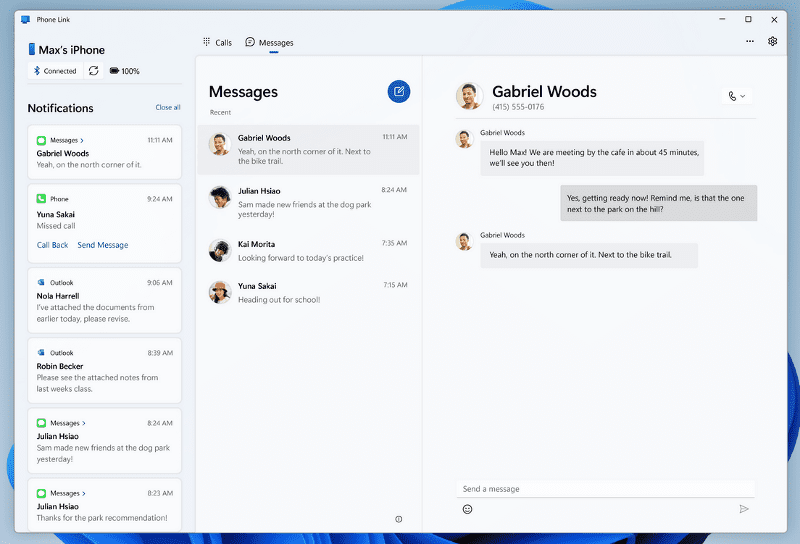800x544 pixels.
Task: Click Julian Hsiao avatar in Messages list
Action: [x=220, y=197]
